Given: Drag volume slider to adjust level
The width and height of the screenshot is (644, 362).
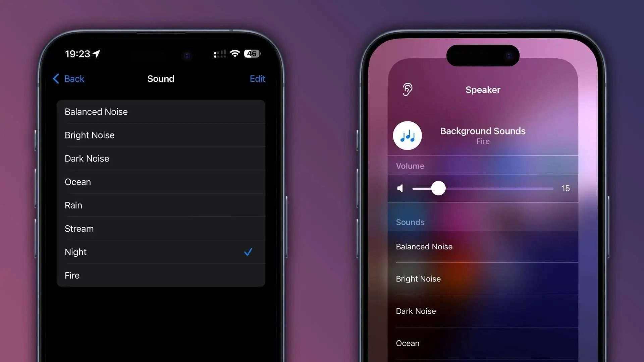Looking at the screenshot, I should tap(437, 188).
